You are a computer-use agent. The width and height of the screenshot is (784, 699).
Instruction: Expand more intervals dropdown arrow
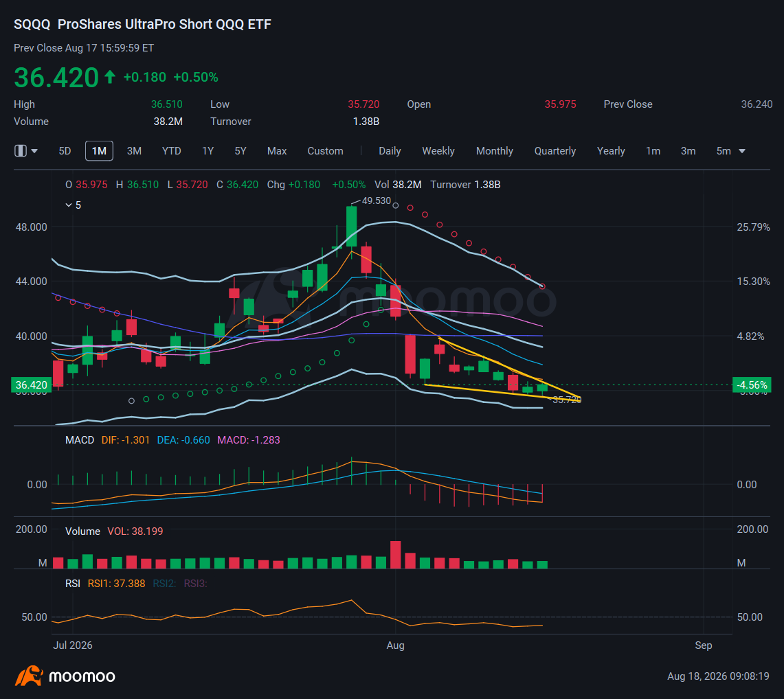(x=742, y=151)
